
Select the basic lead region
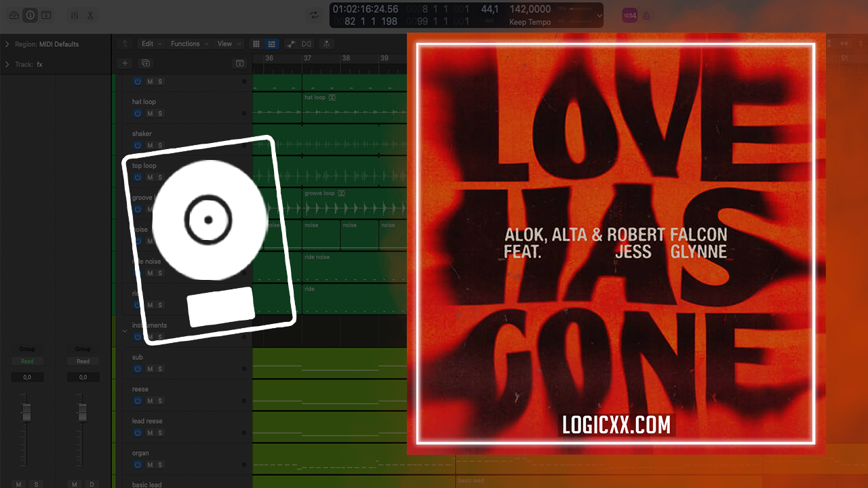point(661,481)
